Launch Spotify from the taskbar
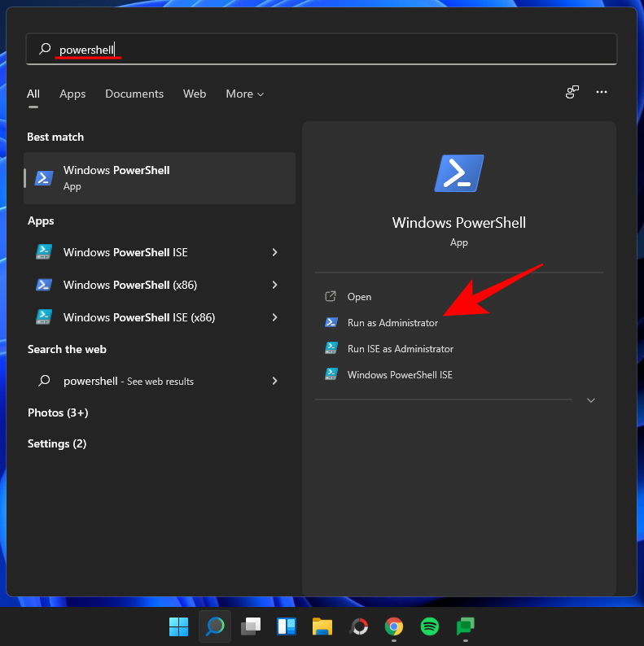Image resolution: width=644 pixels, height=646 pixels. [x=430, y=626]
